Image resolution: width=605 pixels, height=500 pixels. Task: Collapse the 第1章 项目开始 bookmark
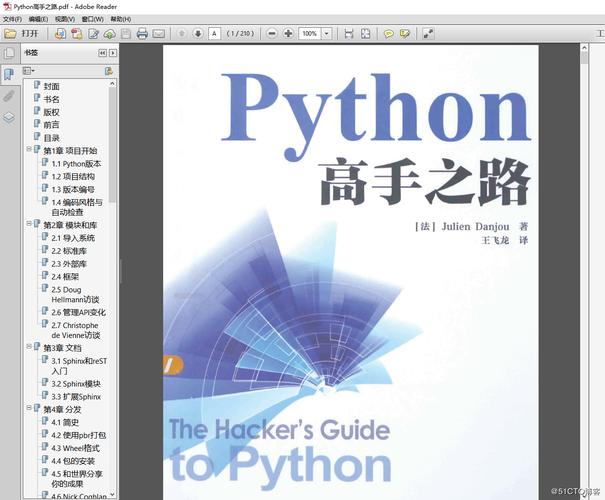tap(29, 149)
